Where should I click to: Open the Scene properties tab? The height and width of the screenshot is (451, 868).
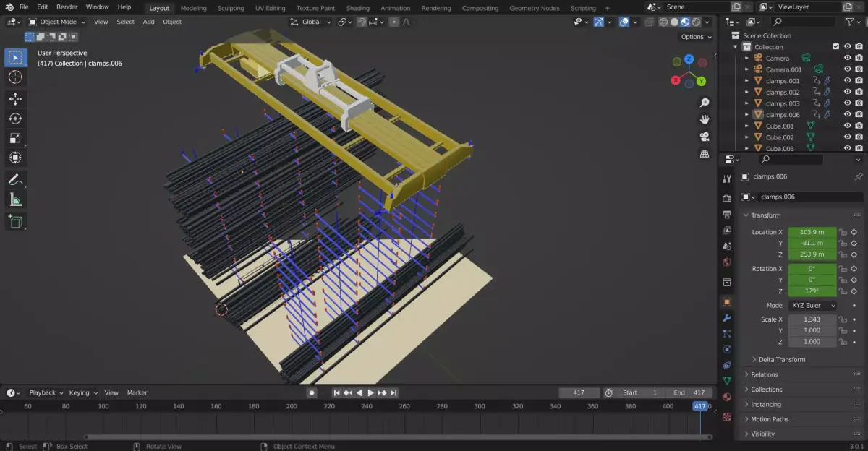point(727,246)
